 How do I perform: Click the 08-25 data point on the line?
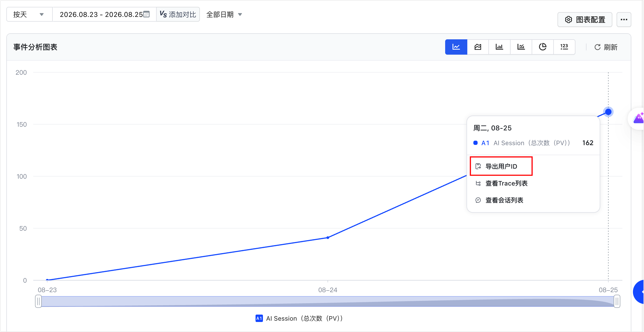pyautogui.click(x=608, y=112)
